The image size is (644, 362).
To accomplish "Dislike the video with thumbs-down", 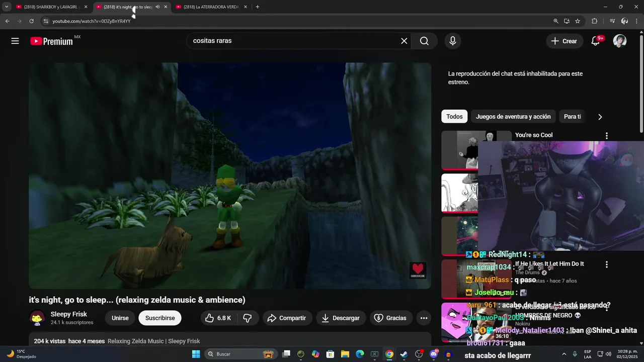I will pos(247,318).
